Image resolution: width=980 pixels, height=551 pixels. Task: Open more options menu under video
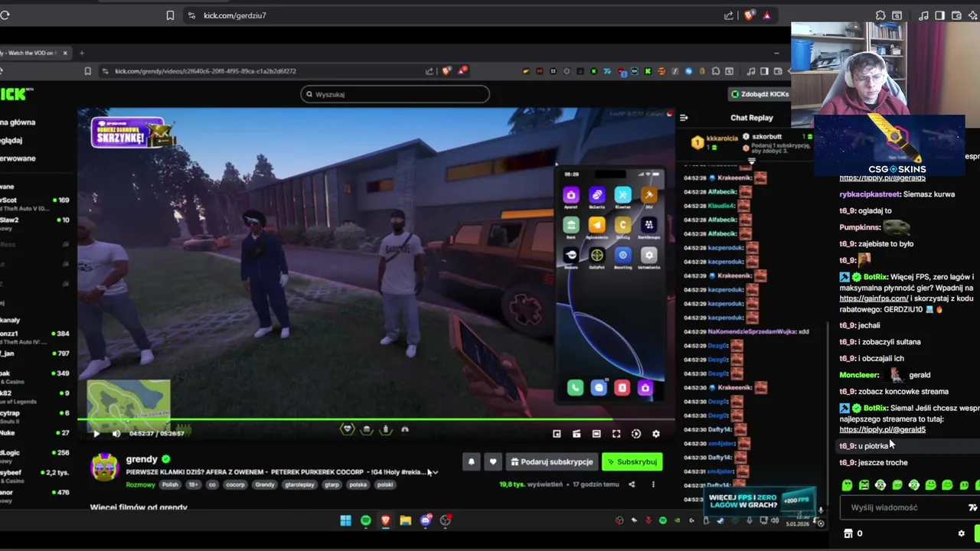pyautogui.click(x=653, y=484)
